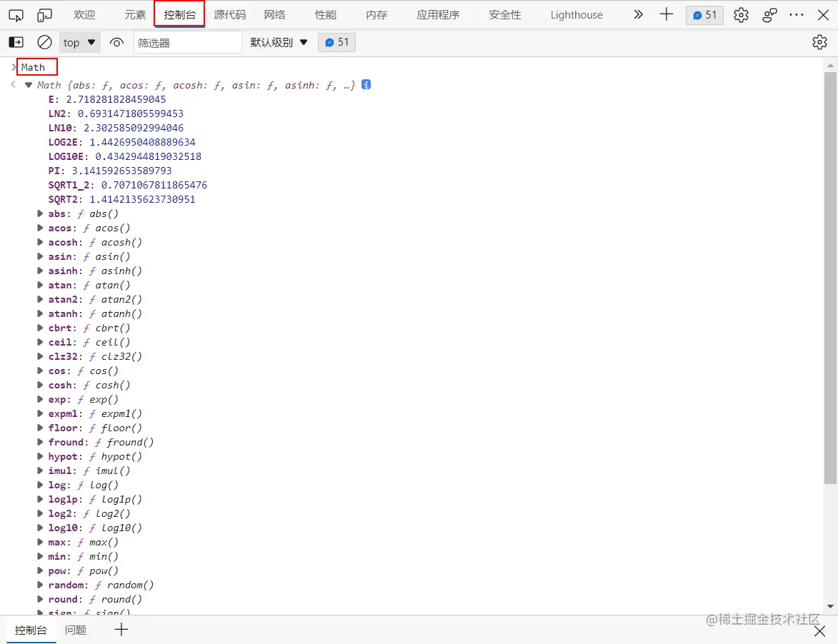
Task: Expand the abs function entry
Action: [x=40, y=213]
